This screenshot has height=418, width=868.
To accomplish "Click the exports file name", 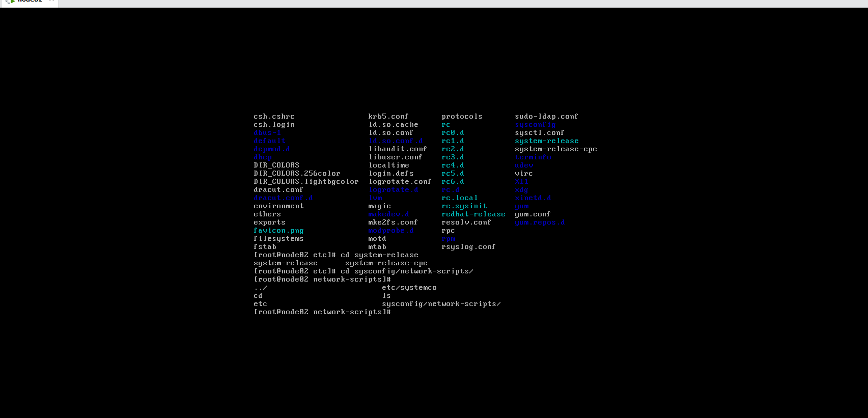I will tap(269, 222).
